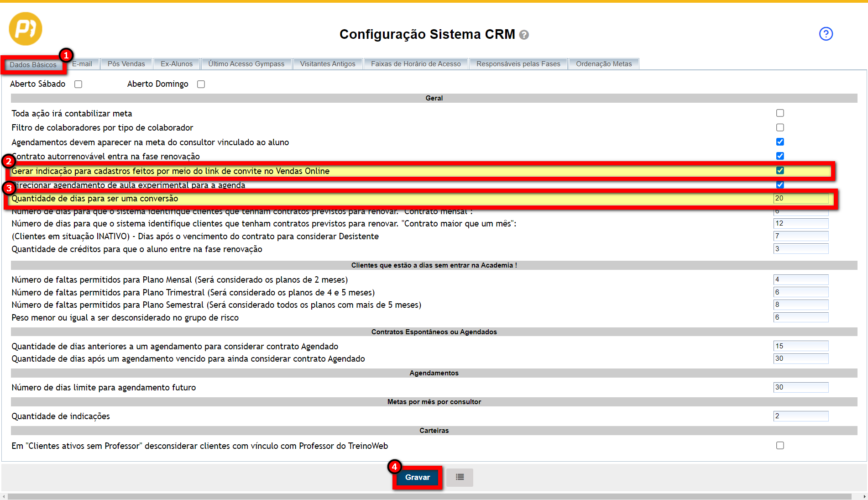
Task: Enable the Aberto Sábado checkbox
Action: 78,84
